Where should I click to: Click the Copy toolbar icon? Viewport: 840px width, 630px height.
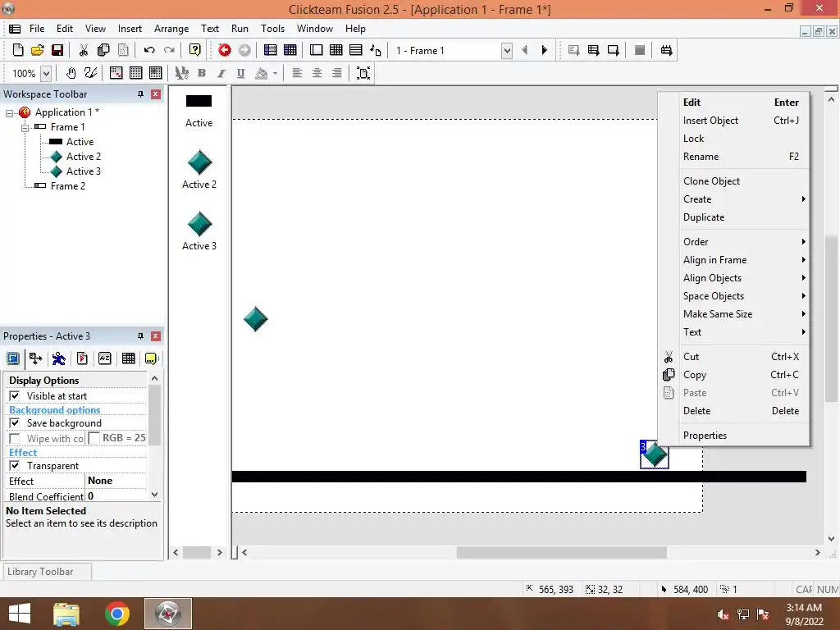(x=103, y=50)
